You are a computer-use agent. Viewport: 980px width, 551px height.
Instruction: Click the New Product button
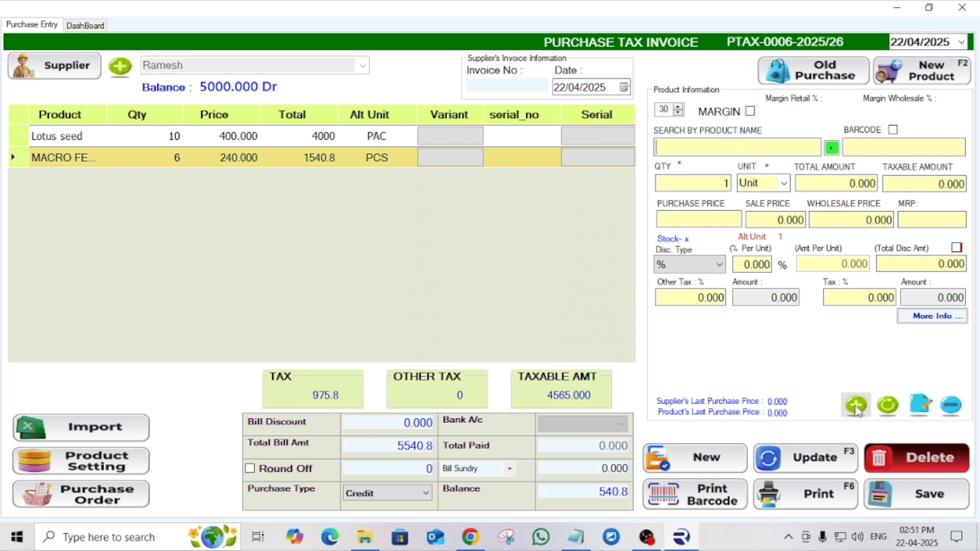pyautogui.click(x=922, y=70)
